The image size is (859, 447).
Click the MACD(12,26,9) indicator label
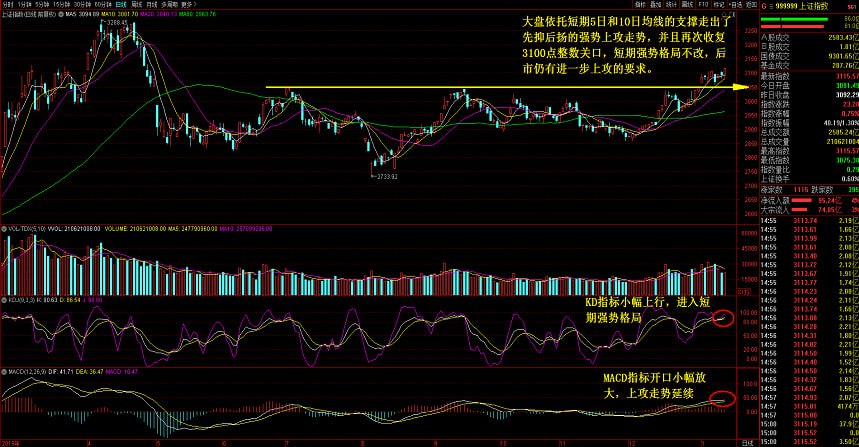25,372
